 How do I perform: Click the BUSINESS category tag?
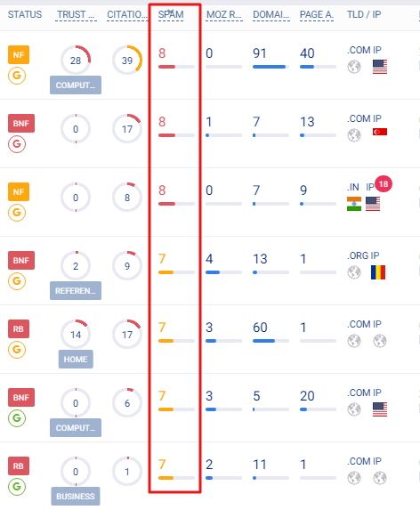coord(76,497)
